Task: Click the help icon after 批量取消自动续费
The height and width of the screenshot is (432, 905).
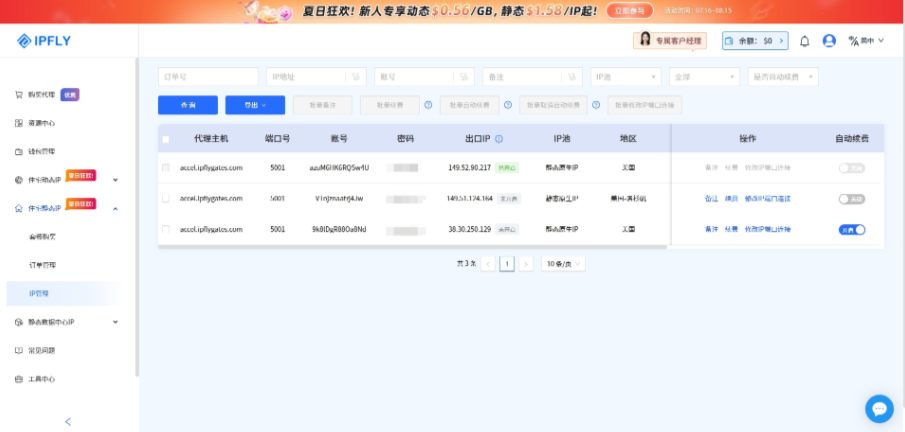Action: click(596, 105)
